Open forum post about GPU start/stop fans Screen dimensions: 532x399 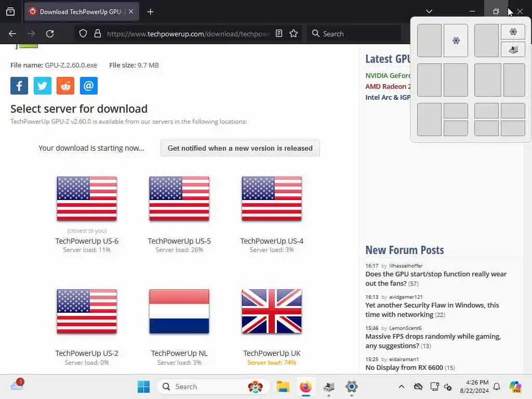coord(436,278)
